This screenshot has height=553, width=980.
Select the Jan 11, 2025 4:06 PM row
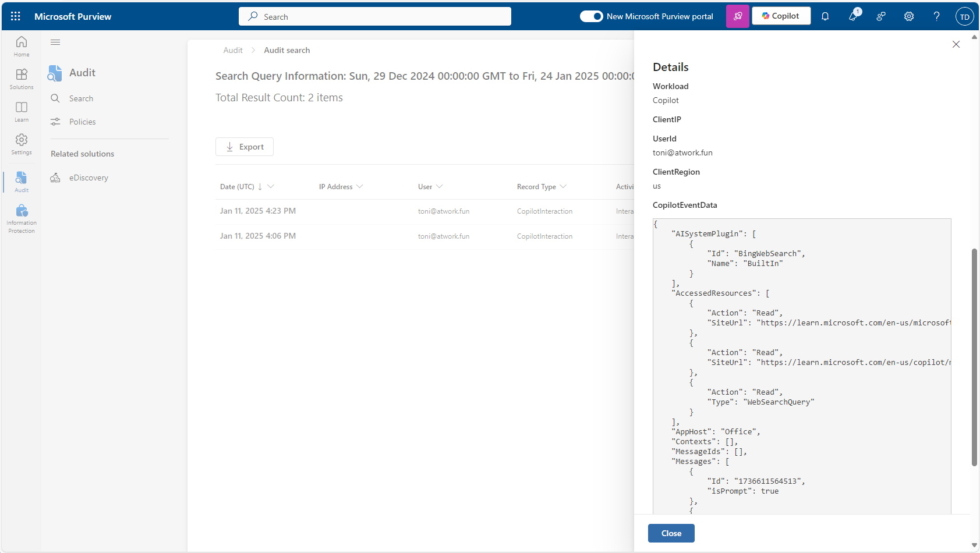coord(424,236)
